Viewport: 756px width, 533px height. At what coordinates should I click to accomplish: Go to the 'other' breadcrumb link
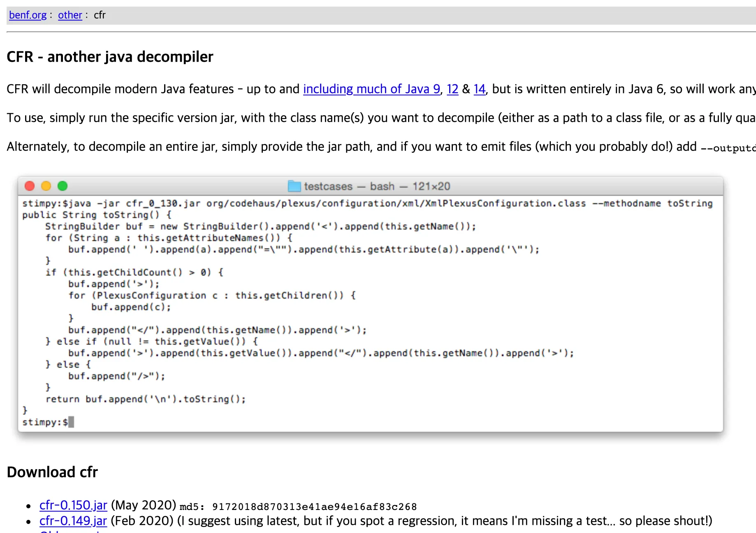coord(70,15)
